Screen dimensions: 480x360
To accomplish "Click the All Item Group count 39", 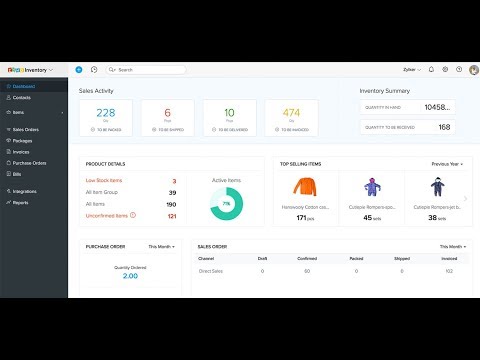I will pyautogui.click(x=172, y=193).
